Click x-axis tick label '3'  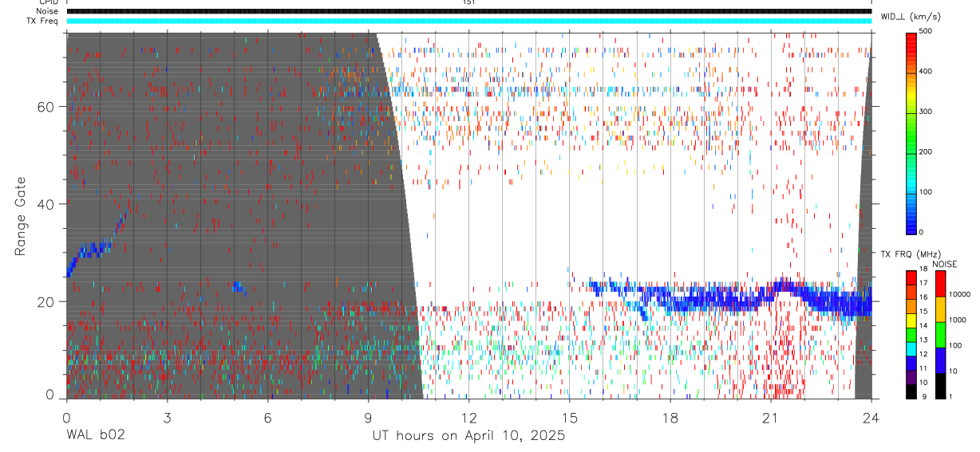(166, 418)
